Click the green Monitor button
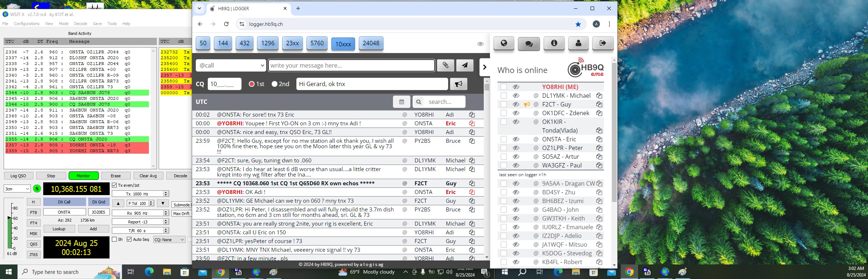The width and height of the screenshot is (868, 279). (83, 176)
